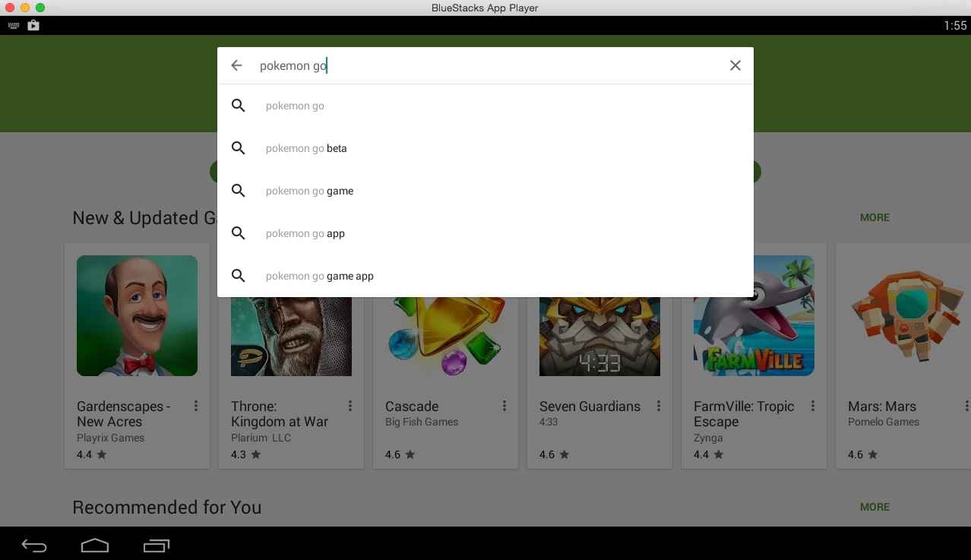The width and height of the screenshot is (971, 560).
Task: Open FarmVille: Tropic Escape thumbnail
Action: (754, 315)
